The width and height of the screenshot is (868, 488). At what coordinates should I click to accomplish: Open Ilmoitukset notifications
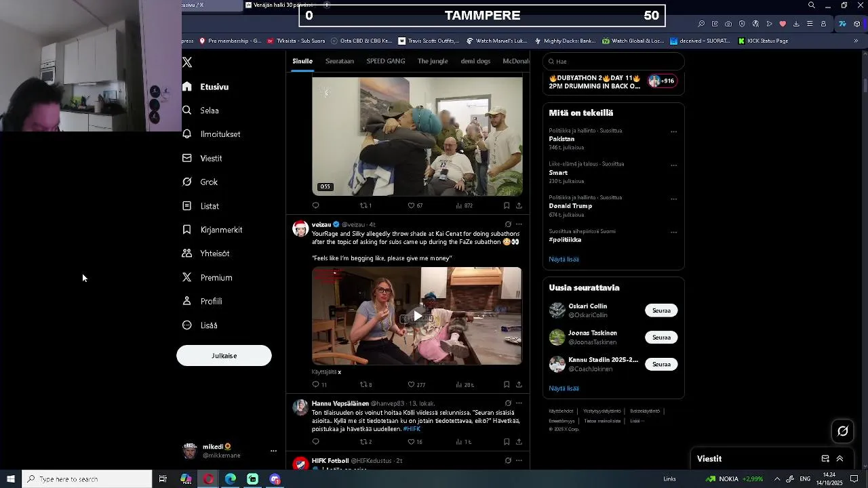pos(212,134)
